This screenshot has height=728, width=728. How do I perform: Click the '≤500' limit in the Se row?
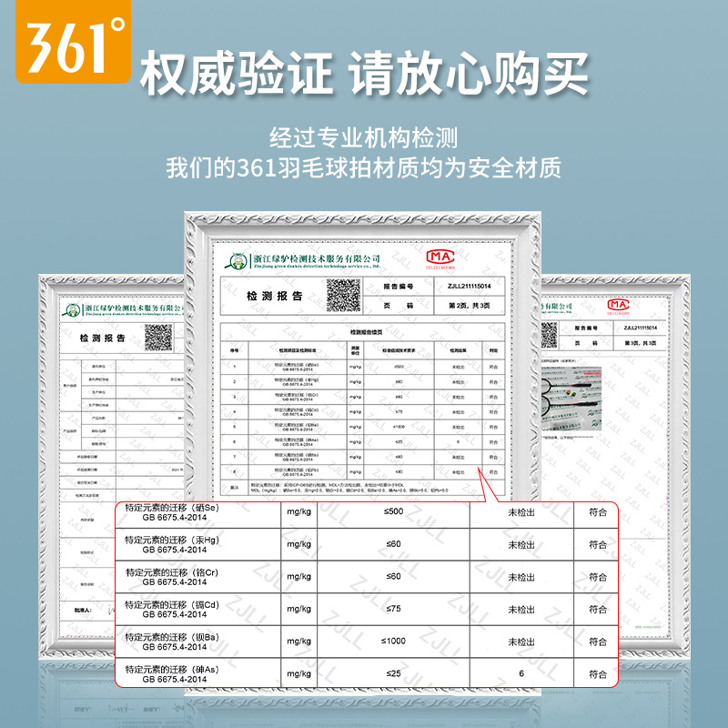(393, 511)
